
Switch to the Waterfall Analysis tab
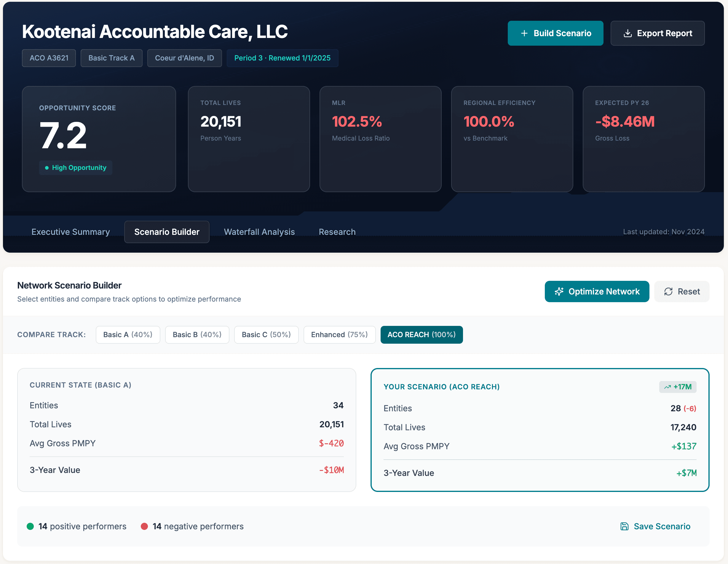coord(259,232)
